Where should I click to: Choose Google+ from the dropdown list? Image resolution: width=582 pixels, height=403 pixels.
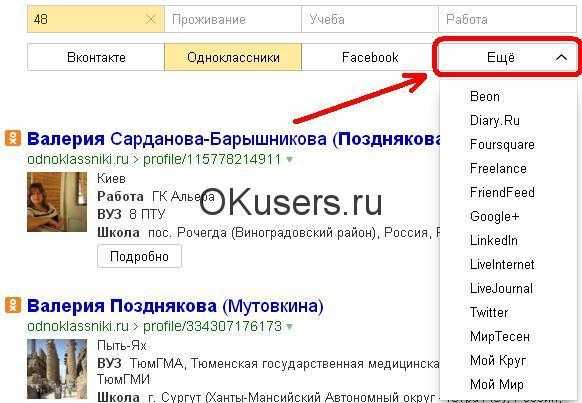pos(494,216)
